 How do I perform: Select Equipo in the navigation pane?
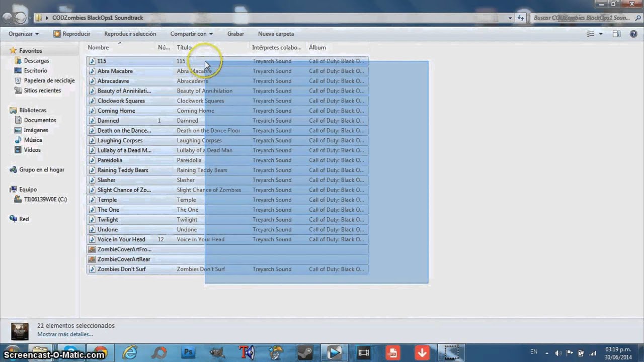point(28,190)
